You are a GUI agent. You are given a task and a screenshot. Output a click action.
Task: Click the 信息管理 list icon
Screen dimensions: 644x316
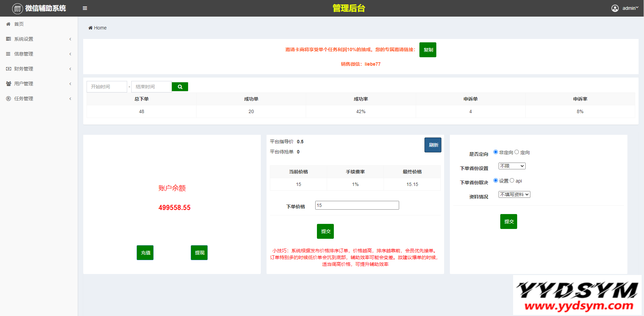8,54
